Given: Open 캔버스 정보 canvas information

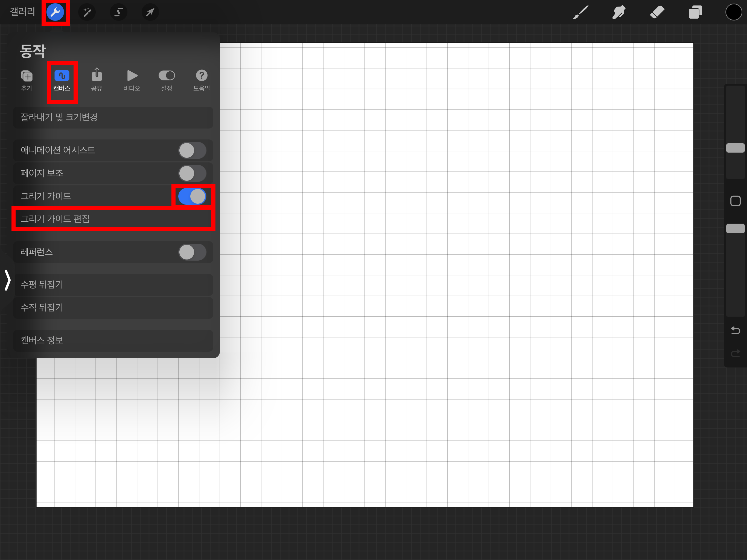Looking at the screenshot, I should click(x=113, y=340).
